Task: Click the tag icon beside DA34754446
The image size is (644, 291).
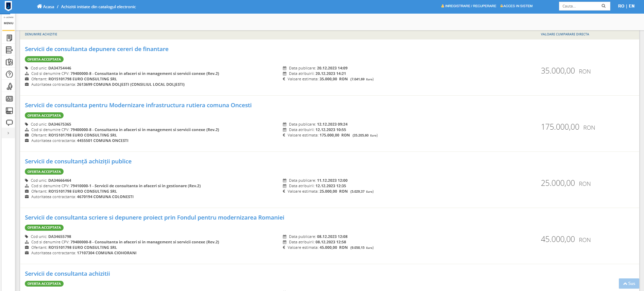Action: coord(27,68)
